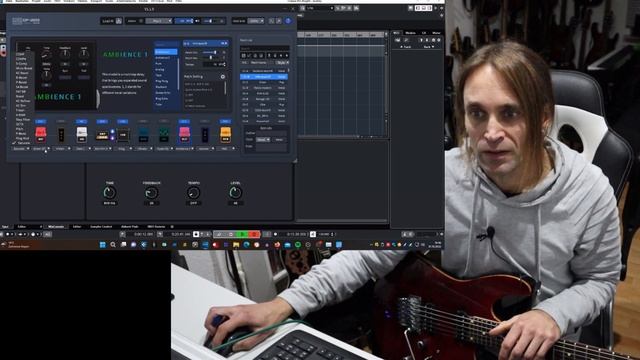Open module dropdown below the cabinet
The width and height of the screenshot is (640, 360).
122,149
